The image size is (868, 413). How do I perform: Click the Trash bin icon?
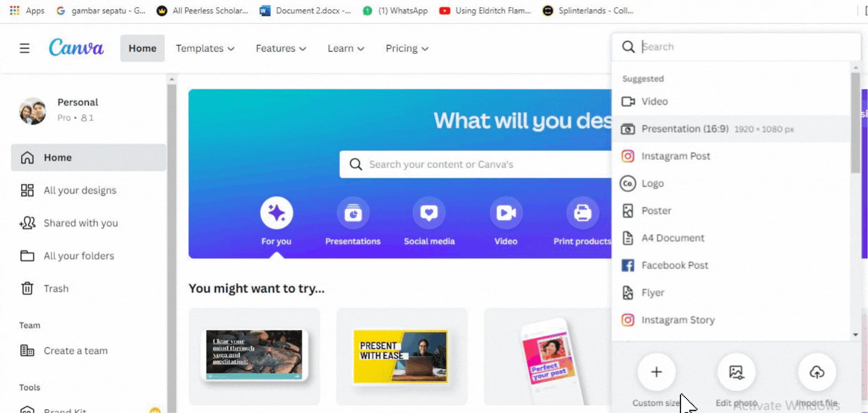click(27, 289)
